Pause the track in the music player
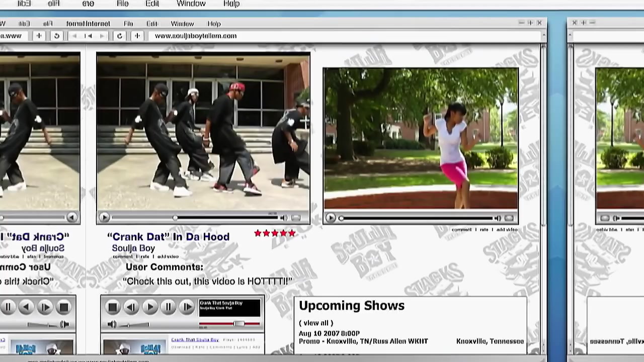Image resolution: width=644 pixels, height=362 pixels. tap(169, 307)
